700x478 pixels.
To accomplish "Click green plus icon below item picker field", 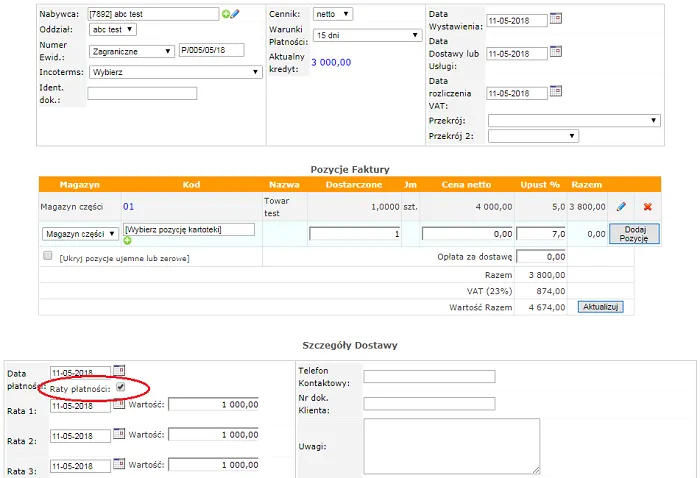I will pos(128,241).
